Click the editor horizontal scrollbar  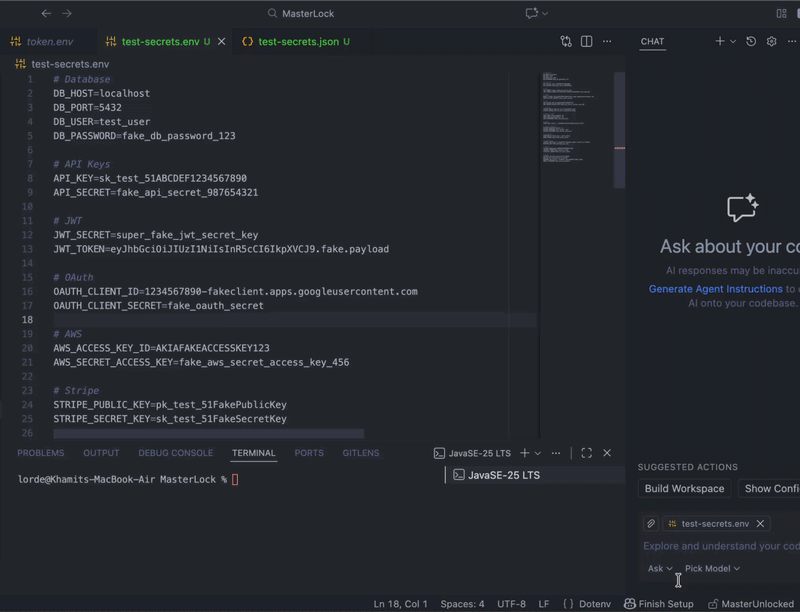pos(209,434)
